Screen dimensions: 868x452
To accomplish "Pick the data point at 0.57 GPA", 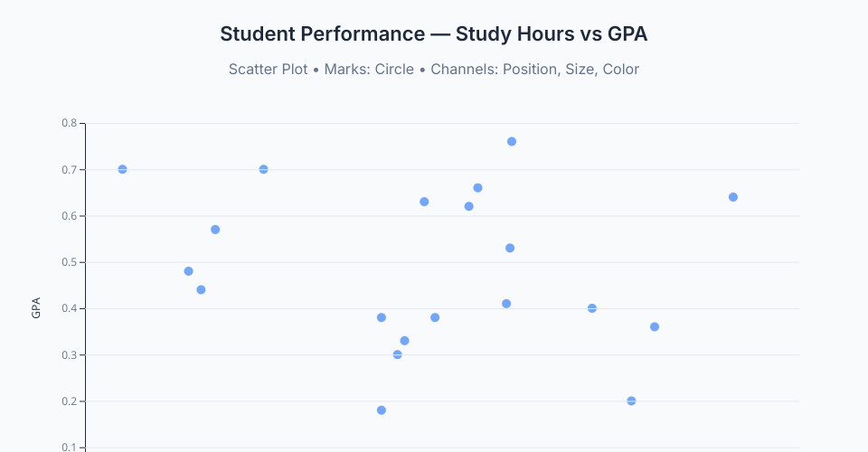I will [x=215, y=230].
